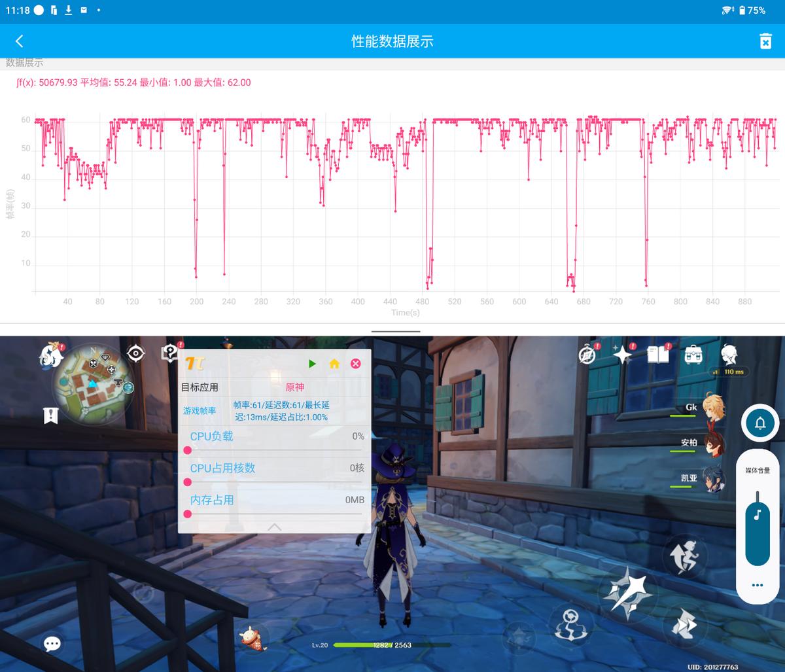The image size is (785, 672).
Task: Go back via arrow in title bar
Action: point(20,41)
